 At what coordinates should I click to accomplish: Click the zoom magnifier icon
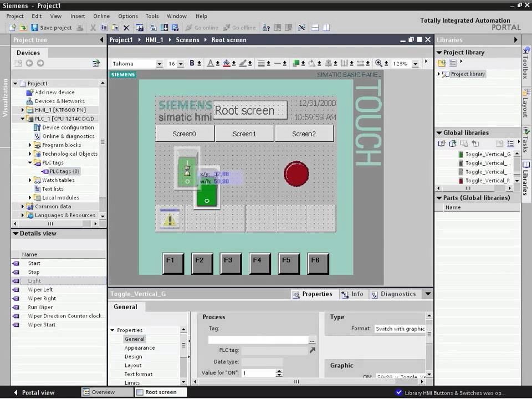coord(378,63)
